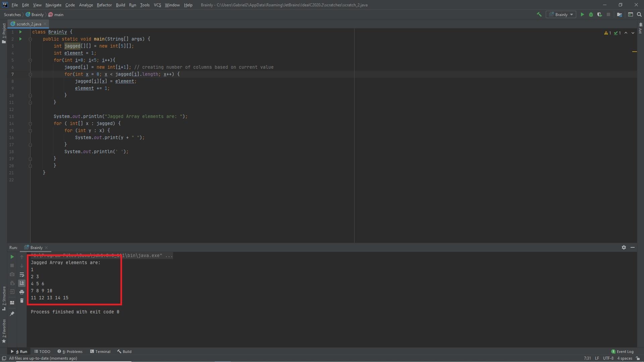Toggle scroll to end of console
The height and width of the screenshot is (362, 644).
(22, 283)
